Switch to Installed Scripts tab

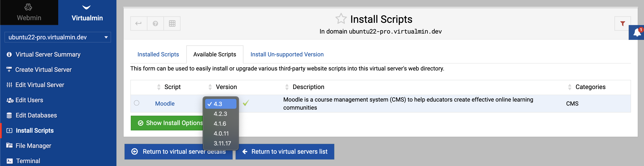point(158,54)
